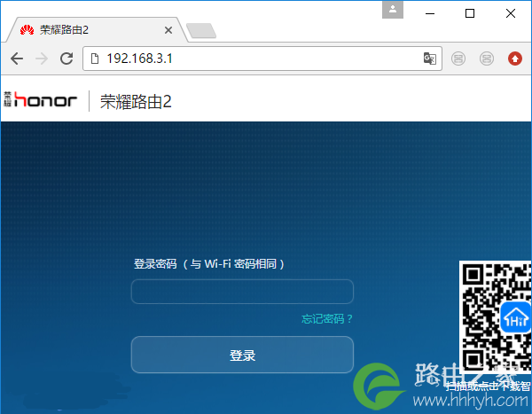The width and height of the screenshot is (532, 414).
Task: Click the red upload arrow extension icon
Action: [x=514, y=59]
